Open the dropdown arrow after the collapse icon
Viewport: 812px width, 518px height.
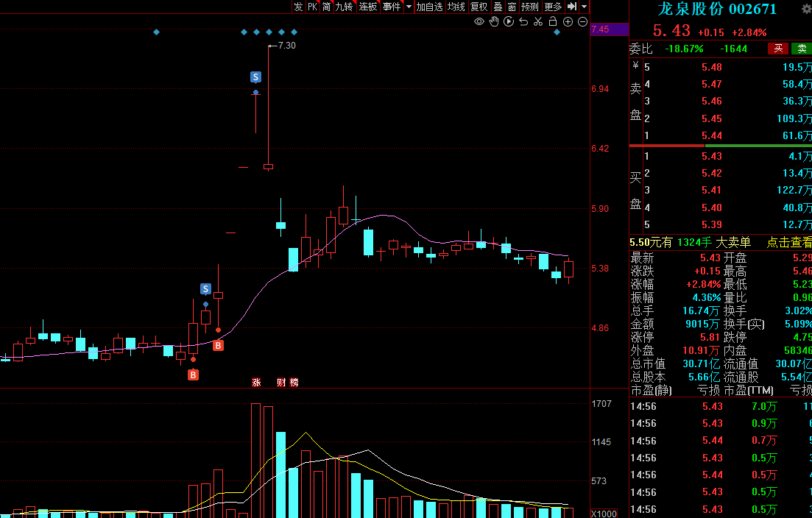(584, 7)
